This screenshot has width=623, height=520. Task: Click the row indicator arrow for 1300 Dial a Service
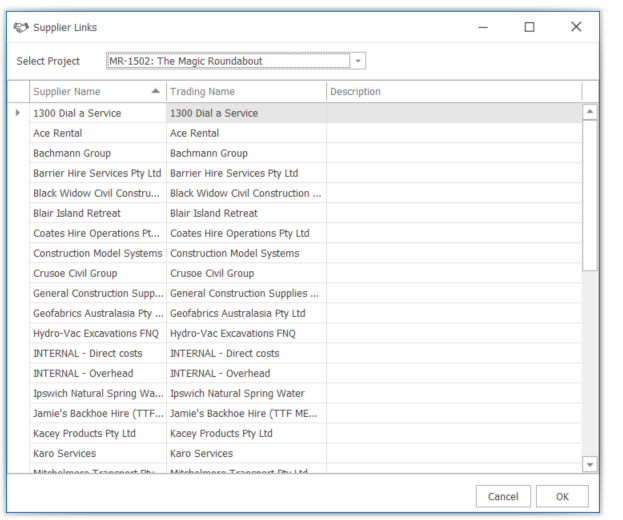pyautogui.click(x=18, y=113)
